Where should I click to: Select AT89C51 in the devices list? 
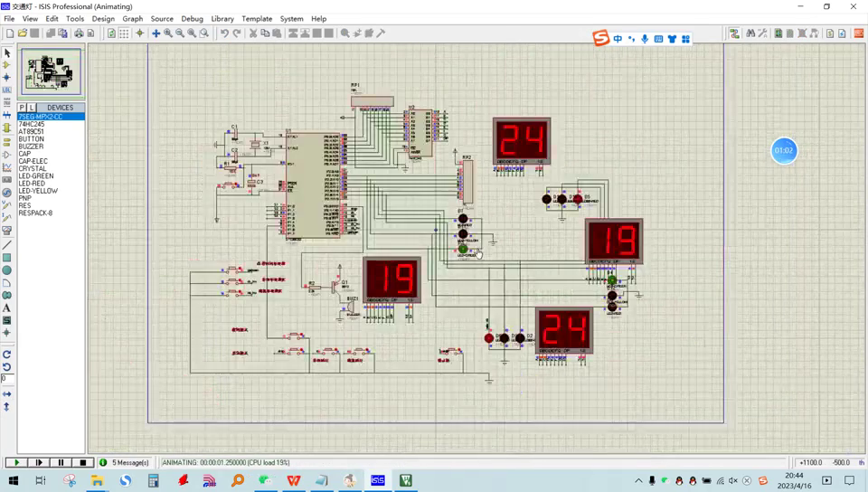click(31, 131)
